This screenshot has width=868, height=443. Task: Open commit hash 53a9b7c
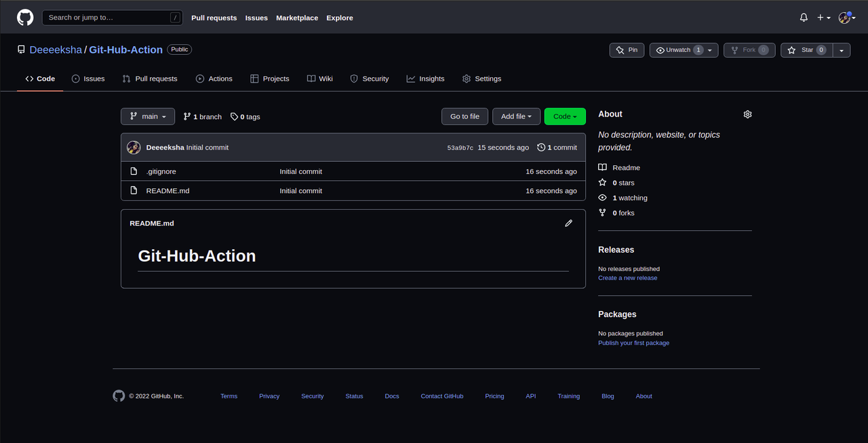pyautogui.click(x=460, y=148)
